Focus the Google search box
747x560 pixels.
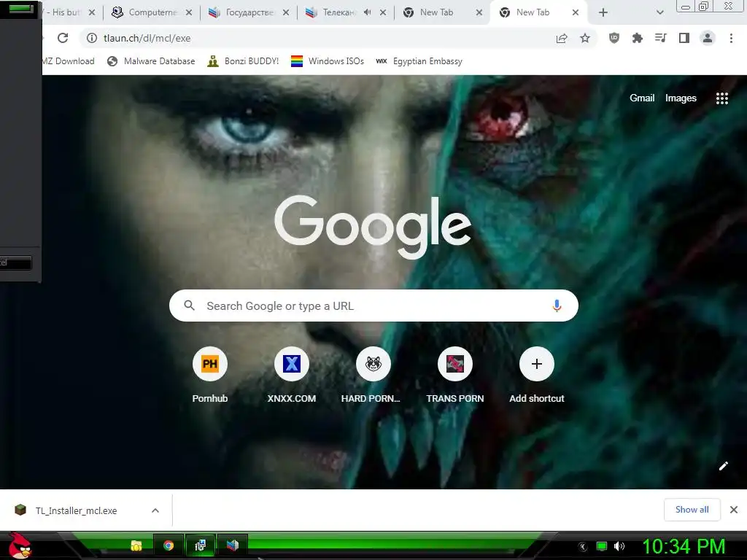click(373, 306)
